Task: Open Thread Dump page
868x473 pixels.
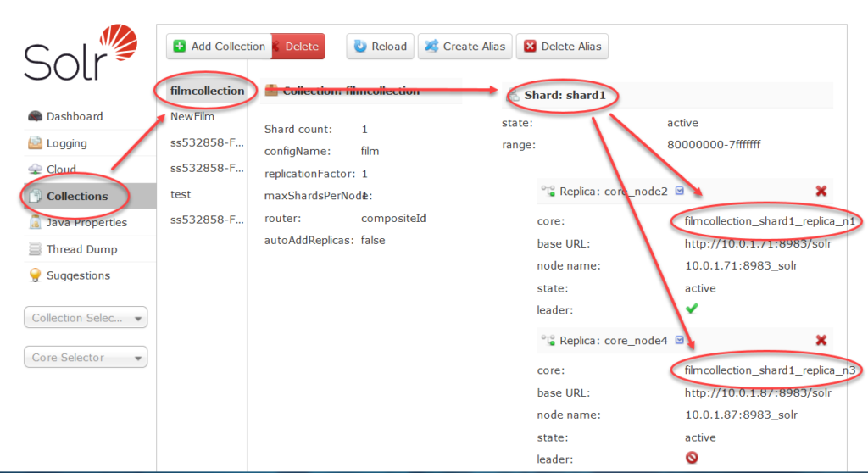Action: (81, 249)
